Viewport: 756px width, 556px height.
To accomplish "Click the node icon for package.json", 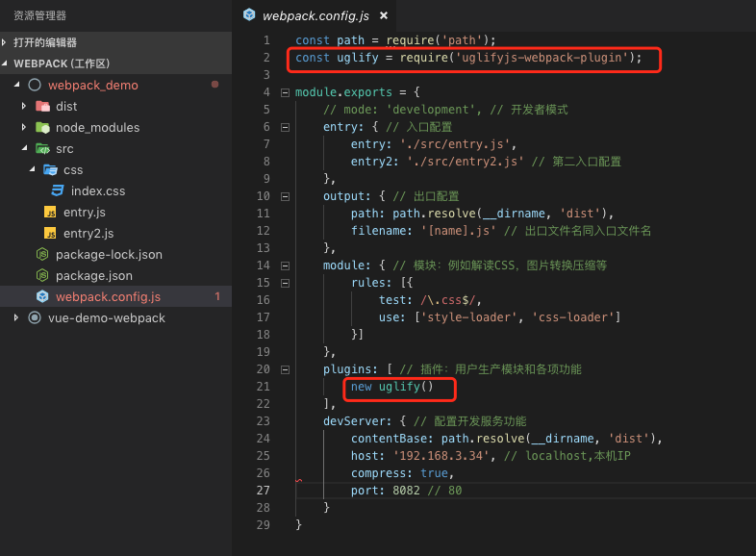I will click(x=42, y=275).
